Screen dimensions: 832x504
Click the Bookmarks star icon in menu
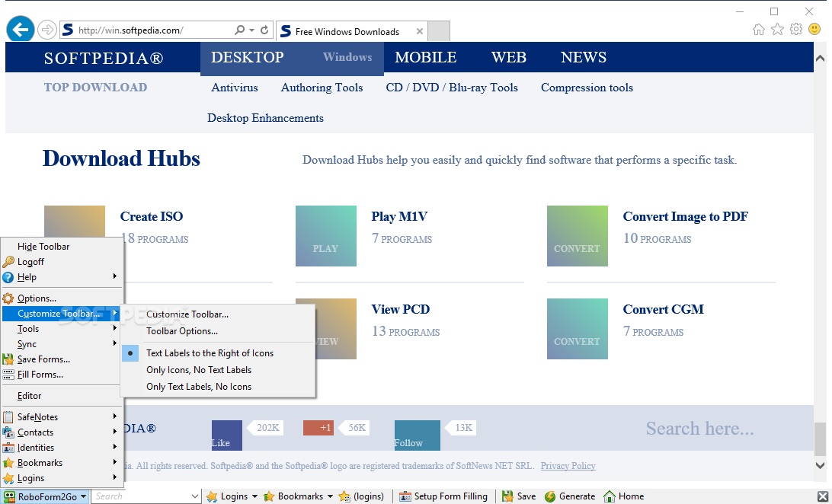(8, 463)
